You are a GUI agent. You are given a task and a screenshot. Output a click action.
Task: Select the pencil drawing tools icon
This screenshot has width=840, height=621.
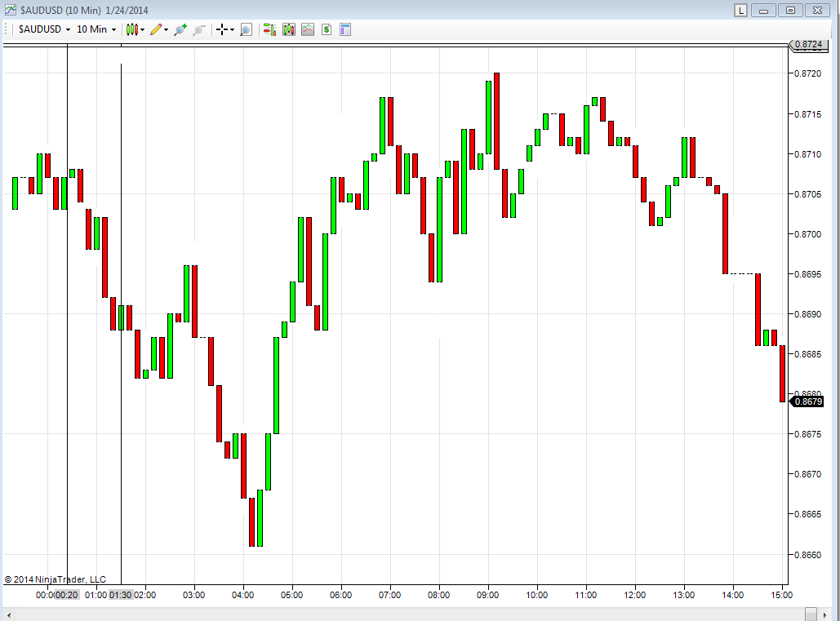click(x=156, y=29)
